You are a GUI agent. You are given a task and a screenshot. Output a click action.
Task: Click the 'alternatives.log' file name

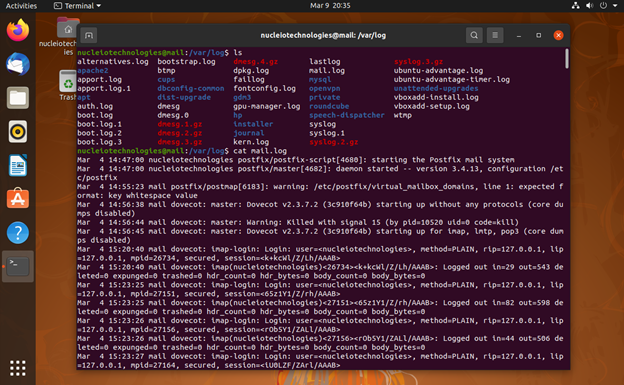point(113,62)
